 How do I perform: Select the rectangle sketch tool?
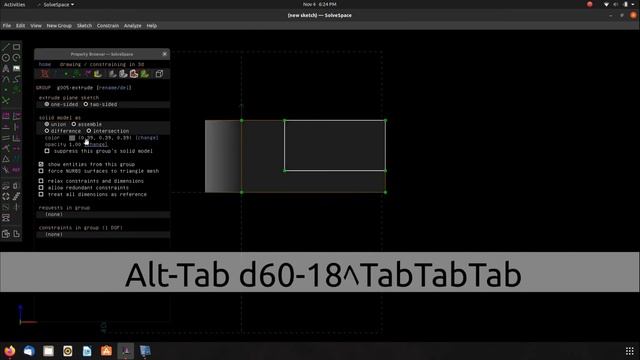click(x=16, y=47)
